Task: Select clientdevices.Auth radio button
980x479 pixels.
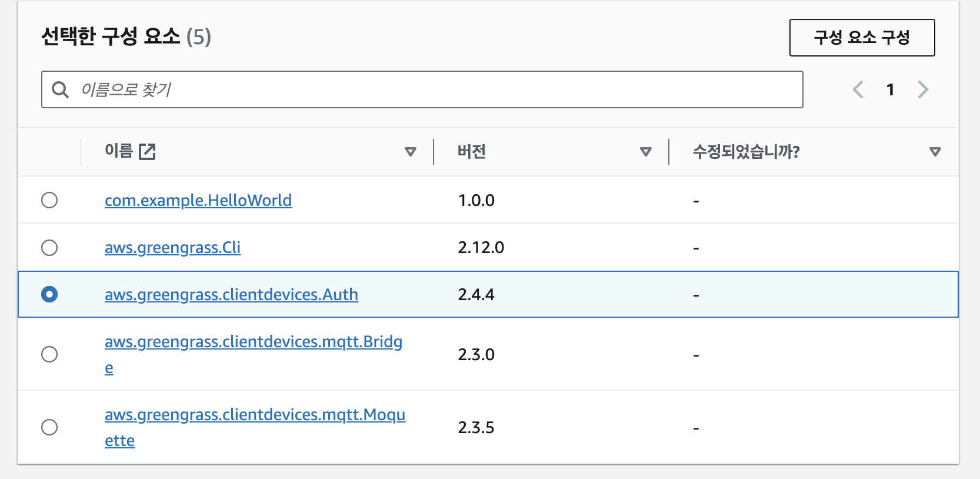Action: pos(49,294)
